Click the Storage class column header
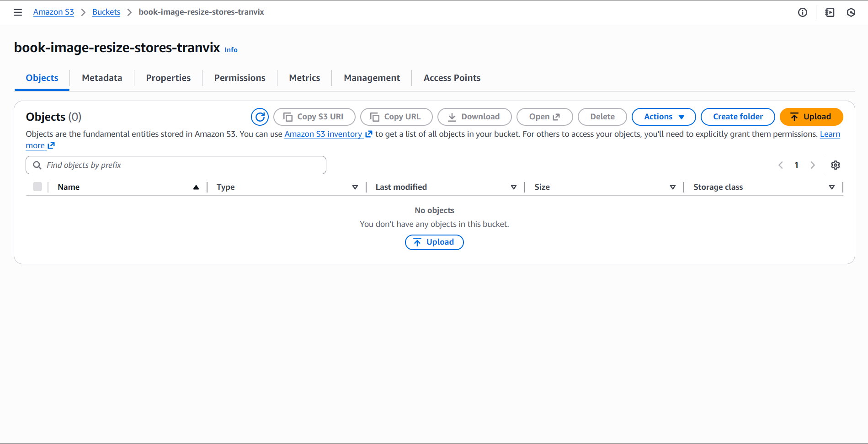The height and width of the screenshot is (444, 868). pos(718,187)
